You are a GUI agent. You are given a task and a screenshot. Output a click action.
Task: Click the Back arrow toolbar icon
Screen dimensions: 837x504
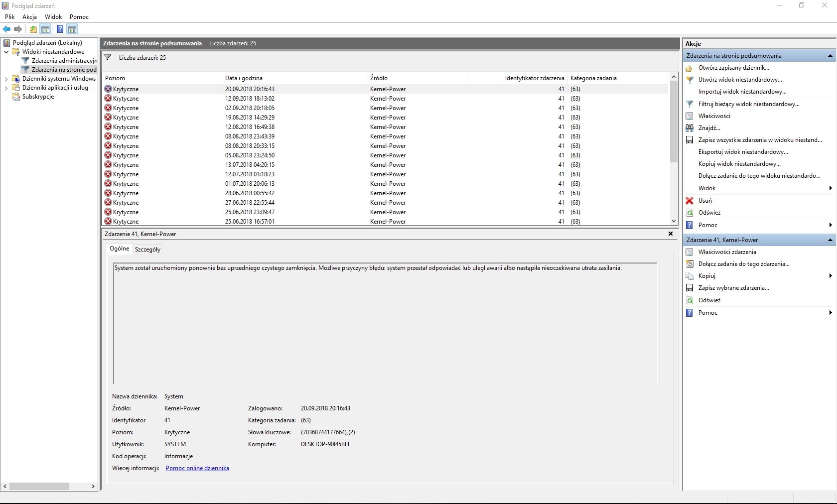click(6, 29)
